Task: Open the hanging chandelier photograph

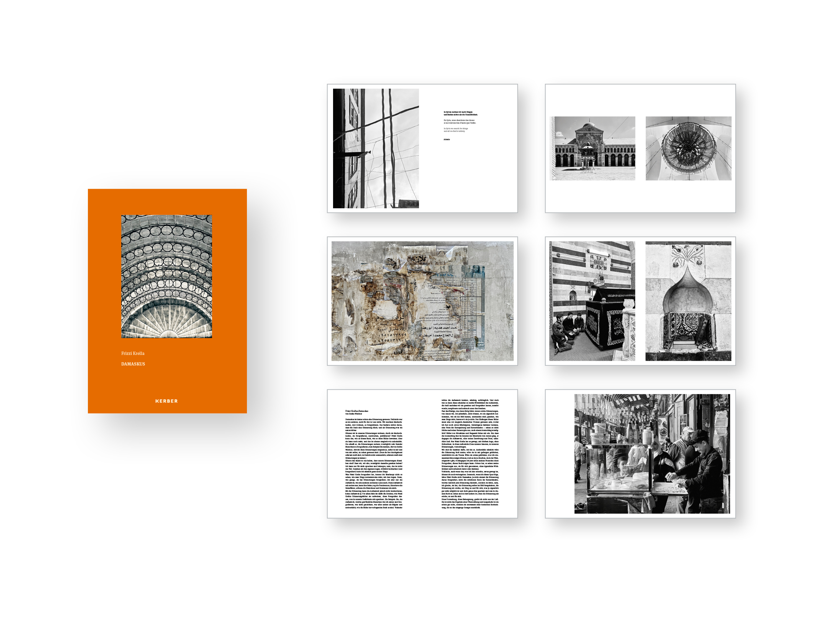Action: coord(688,148)
